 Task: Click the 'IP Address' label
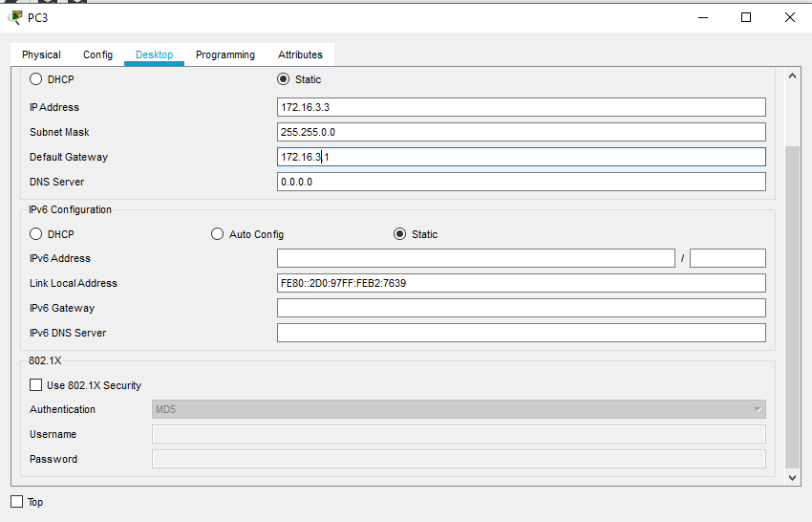[54, 107]
